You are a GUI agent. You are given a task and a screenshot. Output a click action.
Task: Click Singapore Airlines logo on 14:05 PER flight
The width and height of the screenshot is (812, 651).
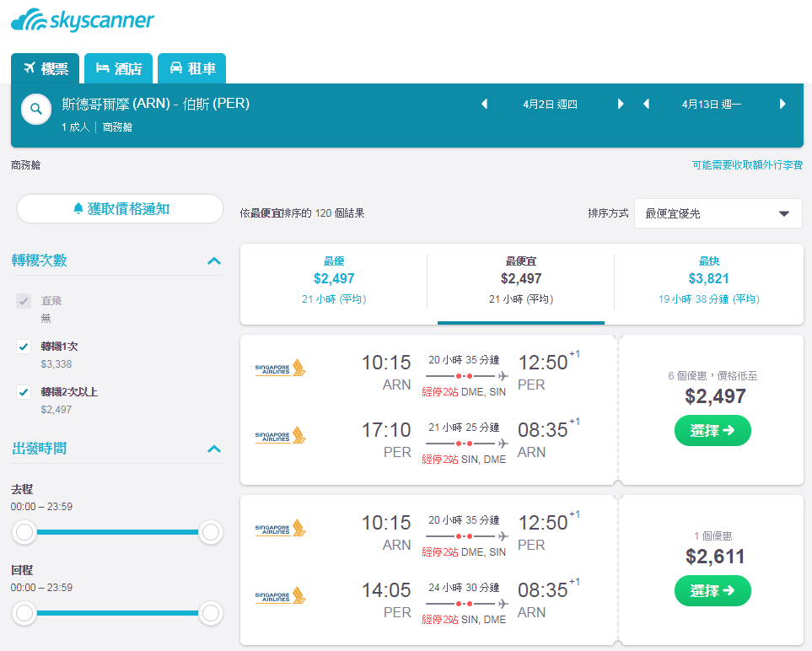280,595
